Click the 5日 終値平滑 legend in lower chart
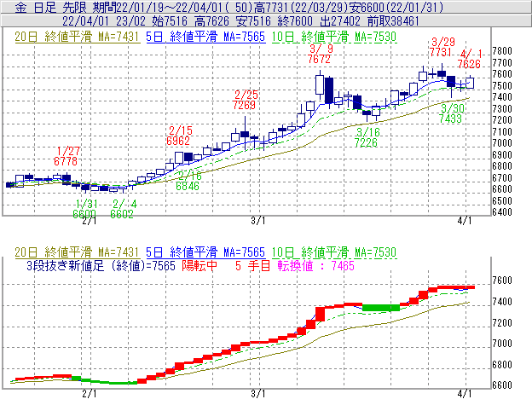The image size is (532, 405). [205, 252]
